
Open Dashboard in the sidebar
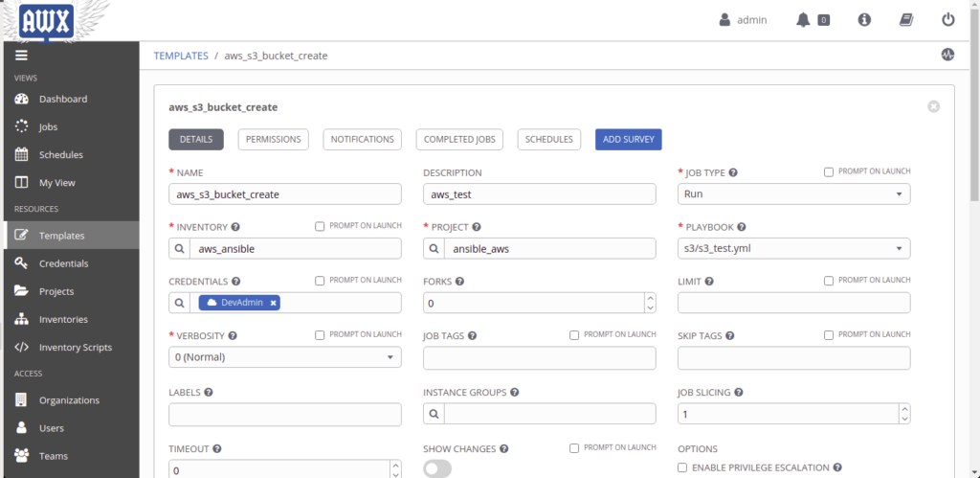point(71,99)
